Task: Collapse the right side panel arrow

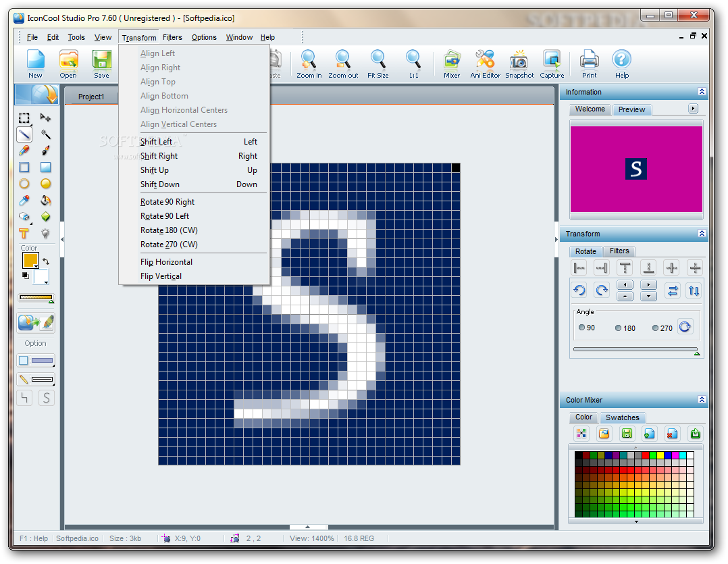Action: [x=556, y=240]
